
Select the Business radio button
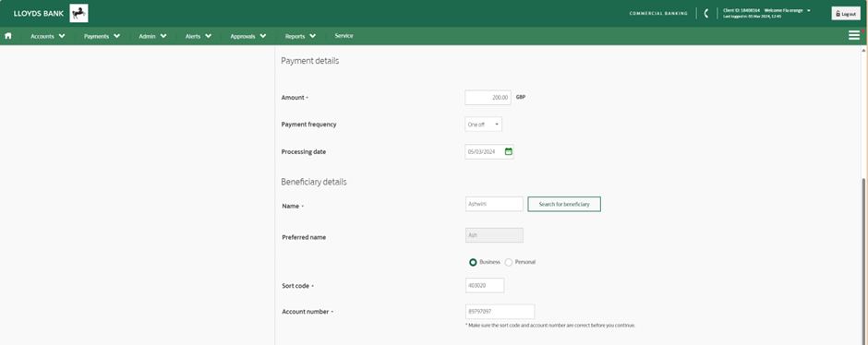click(x=473, y=262)
